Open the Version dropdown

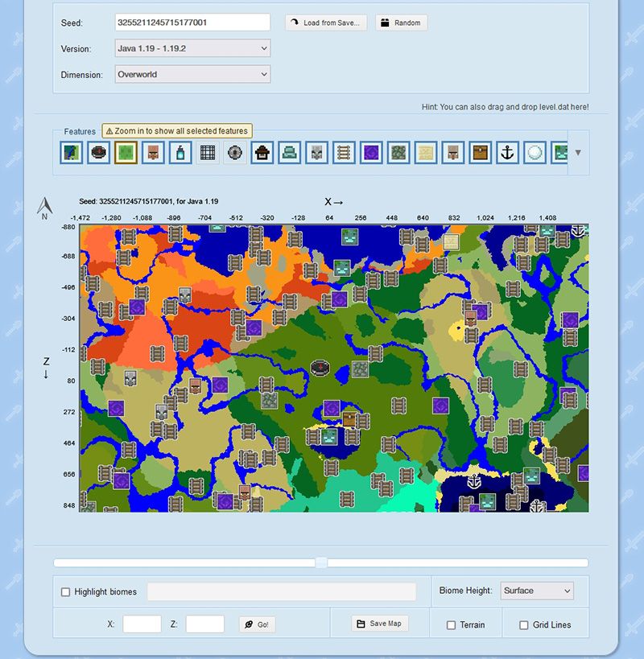[x=191, y=48]
